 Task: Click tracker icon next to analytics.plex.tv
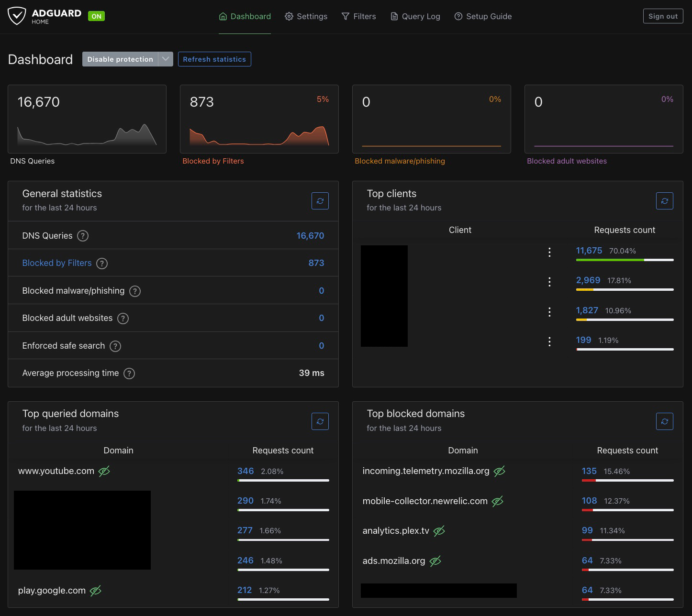(x=439, y=531)
